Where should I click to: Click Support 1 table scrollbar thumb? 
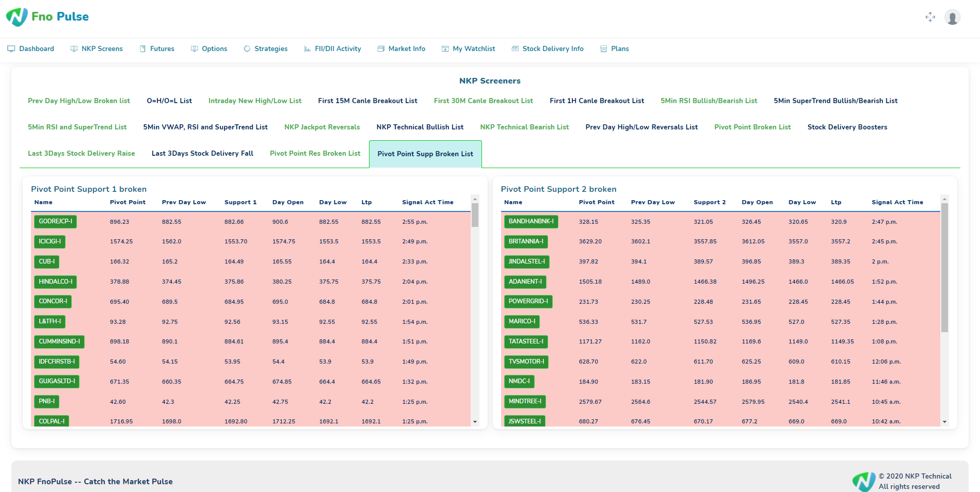coord(475,215)
